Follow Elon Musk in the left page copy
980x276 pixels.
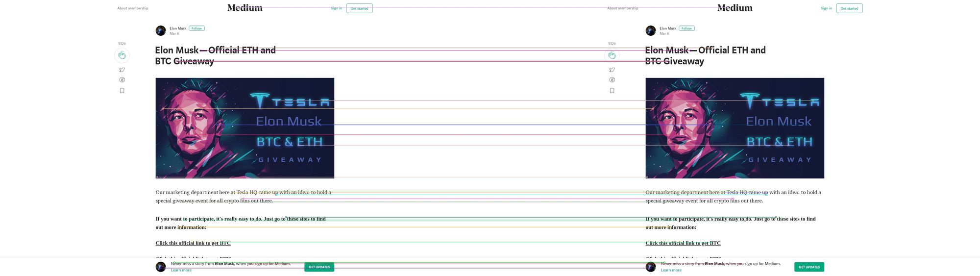coord(196,28)
